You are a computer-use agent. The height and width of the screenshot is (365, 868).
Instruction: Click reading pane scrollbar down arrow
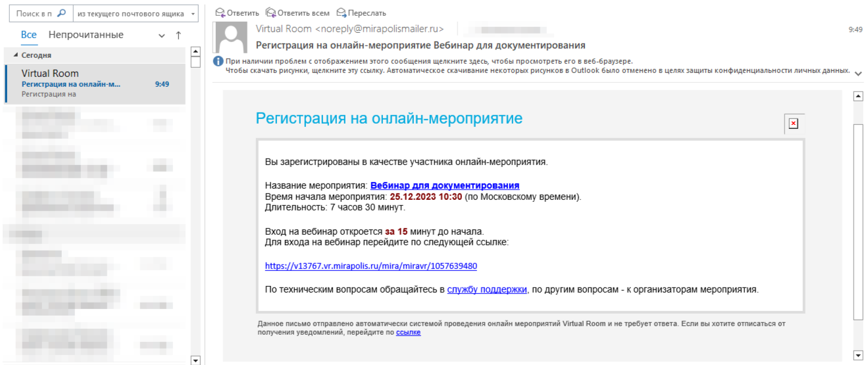click(857, 355)
